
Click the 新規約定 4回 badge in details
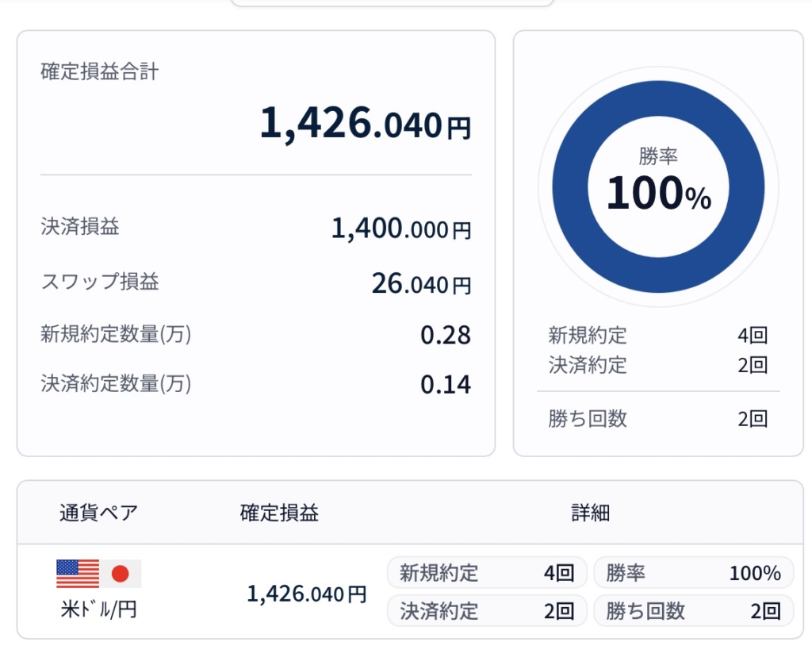pyautogui.click(x=487, y=573)
